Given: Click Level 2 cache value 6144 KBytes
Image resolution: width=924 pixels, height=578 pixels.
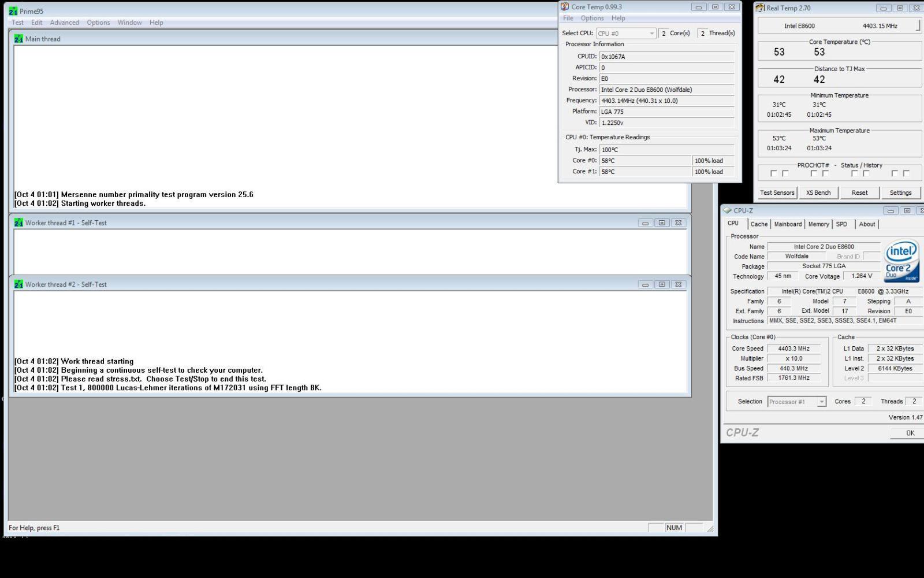Looking at the screenshot, I should pyautogui.click(x=895, y=368).
